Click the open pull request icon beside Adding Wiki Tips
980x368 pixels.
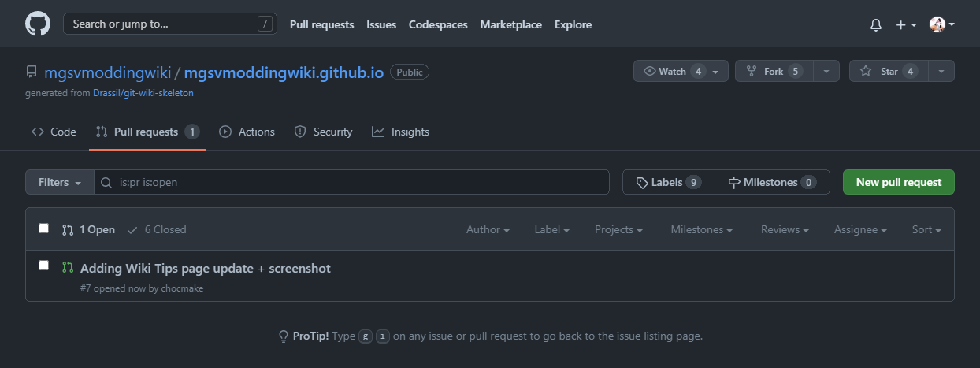pyautogui.click(x=68, y=267)
